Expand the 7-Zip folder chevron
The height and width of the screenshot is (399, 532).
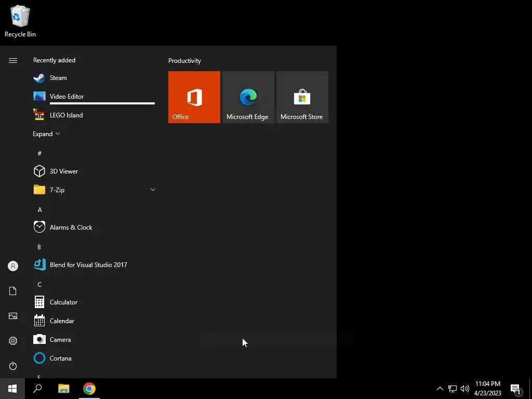pos(153,190)
